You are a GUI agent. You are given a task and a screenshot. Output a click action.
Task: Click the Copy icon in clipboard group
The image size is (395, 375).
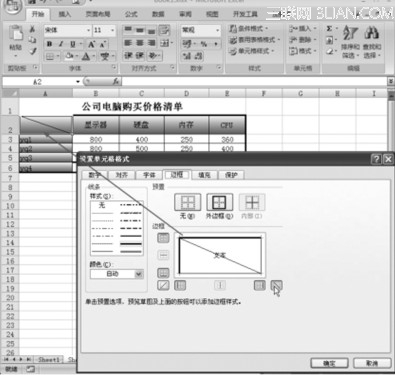point(32,40)
